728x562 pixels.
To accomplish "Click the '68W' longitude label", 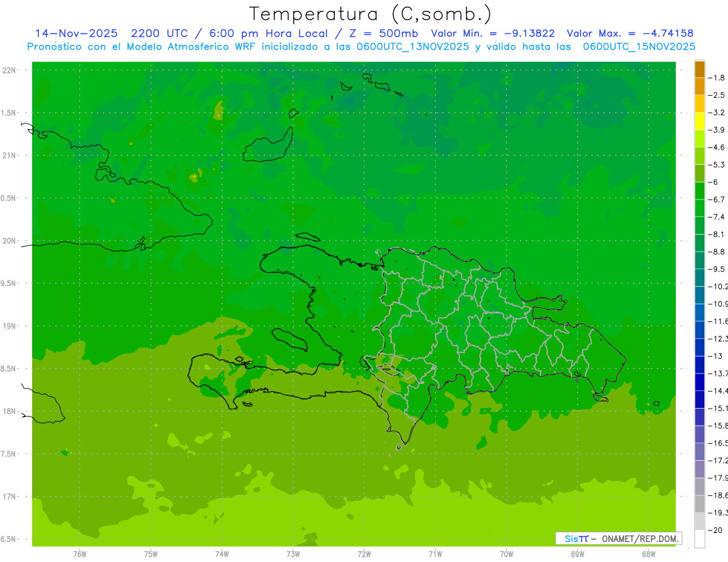I will click(x=649, y=554).
